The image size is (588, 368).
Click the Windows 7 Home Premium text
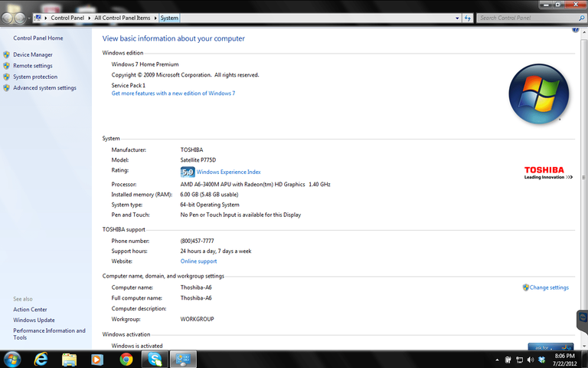pyautogui.click(x=145, y=64)
